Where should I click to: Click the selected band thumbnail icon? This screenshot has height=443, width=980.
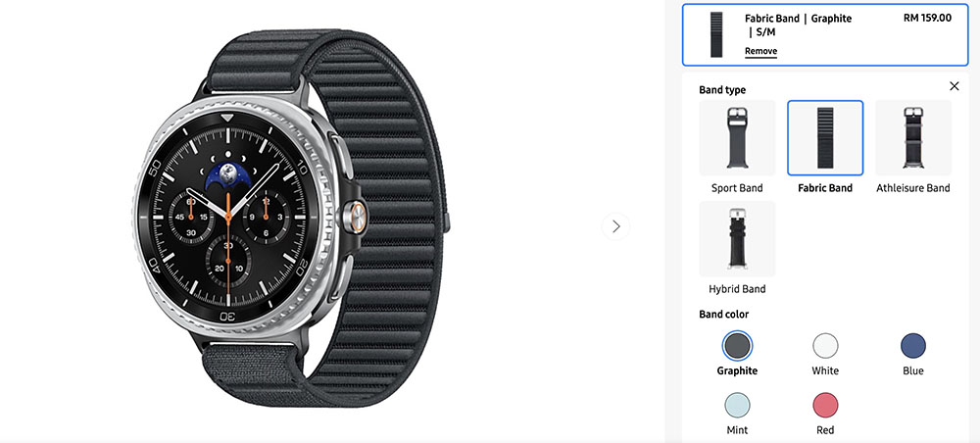[716, 35]
